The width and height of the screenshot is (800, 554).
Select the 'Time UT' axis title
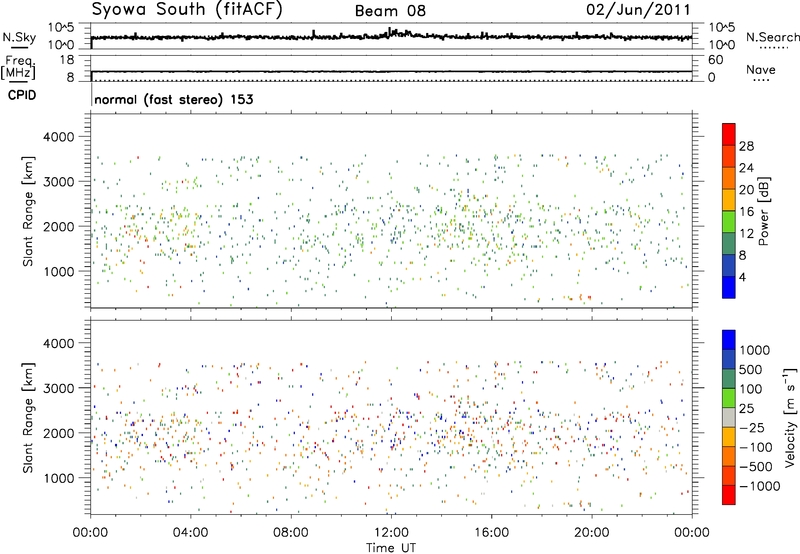(x=391, y=548)
